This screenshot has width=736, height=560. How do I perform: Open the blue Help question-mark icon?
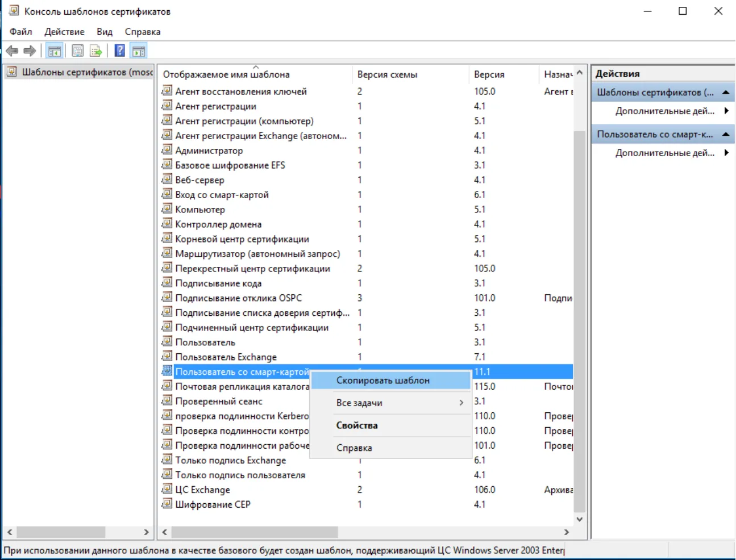tap(120, 51)
